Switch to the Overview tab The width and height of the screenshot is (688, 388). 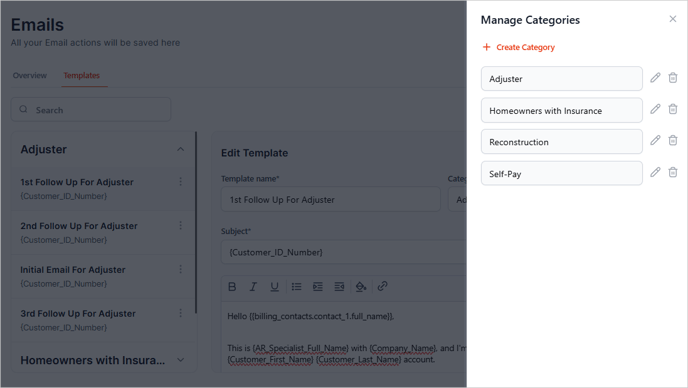(30, 75)
